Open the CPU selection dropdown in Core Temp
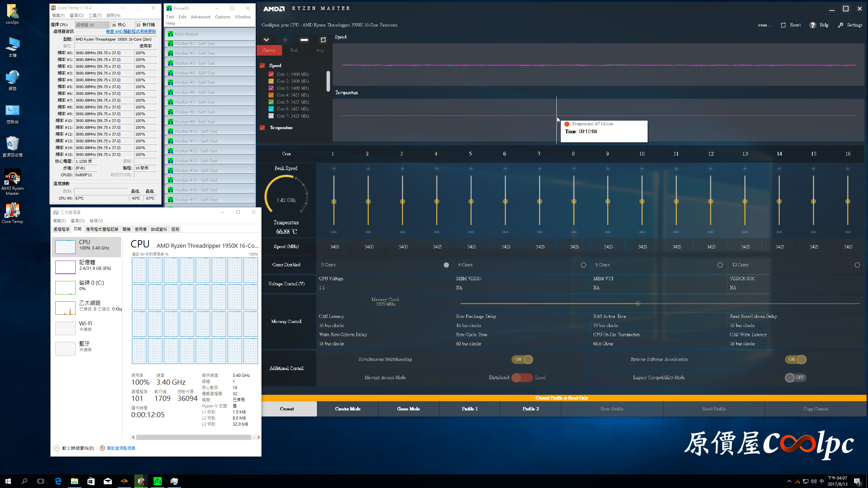This screenshot has height=488, width=868. point(92,25)
